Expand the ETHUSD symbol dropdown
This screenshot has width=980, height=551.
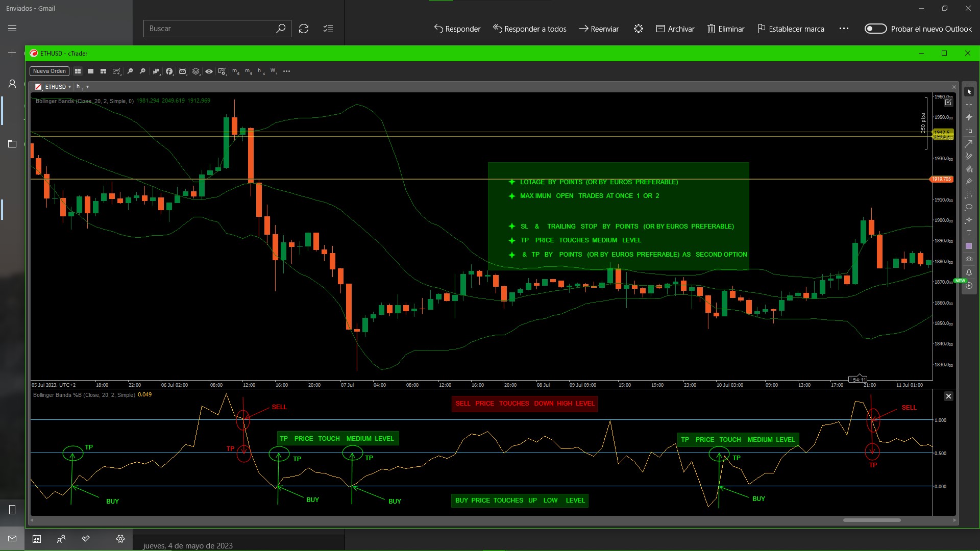tap(69, 87)
